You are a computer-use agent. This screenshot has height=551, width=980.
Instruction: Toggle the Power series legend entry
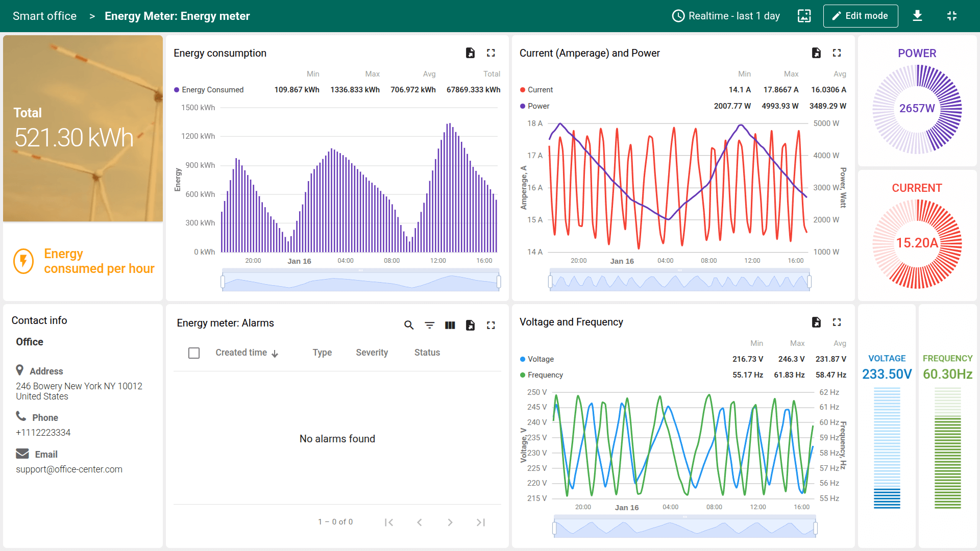click(538, 106)
